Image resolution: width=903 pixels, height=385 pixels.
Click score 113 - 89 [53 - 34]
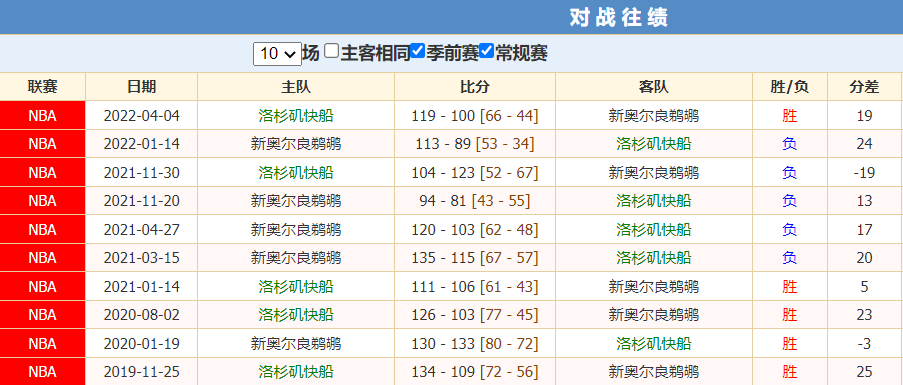[x=475, y=144]
